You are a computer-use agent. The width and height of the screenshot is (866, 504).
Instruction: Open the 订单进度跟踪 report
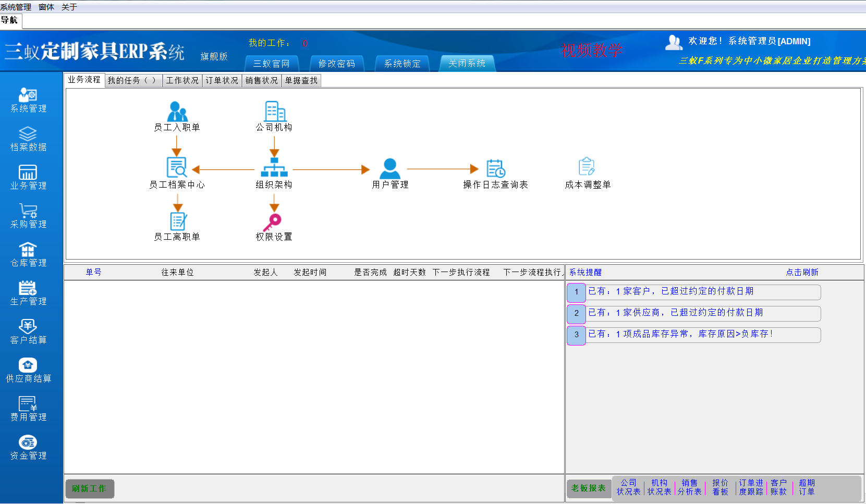coord(751,487)
